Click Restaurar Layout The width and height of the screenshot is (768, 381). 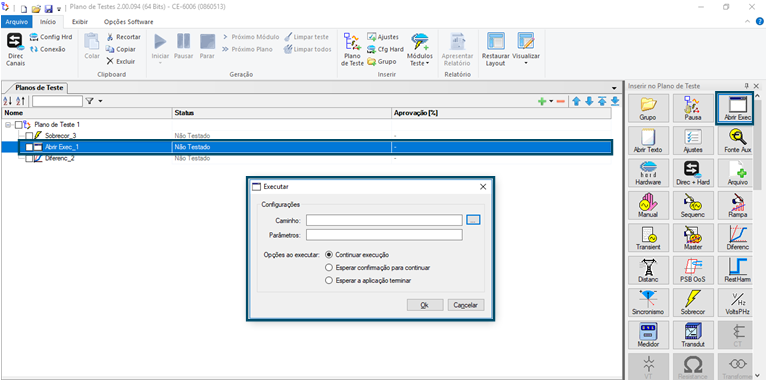(x=496, y=50)
